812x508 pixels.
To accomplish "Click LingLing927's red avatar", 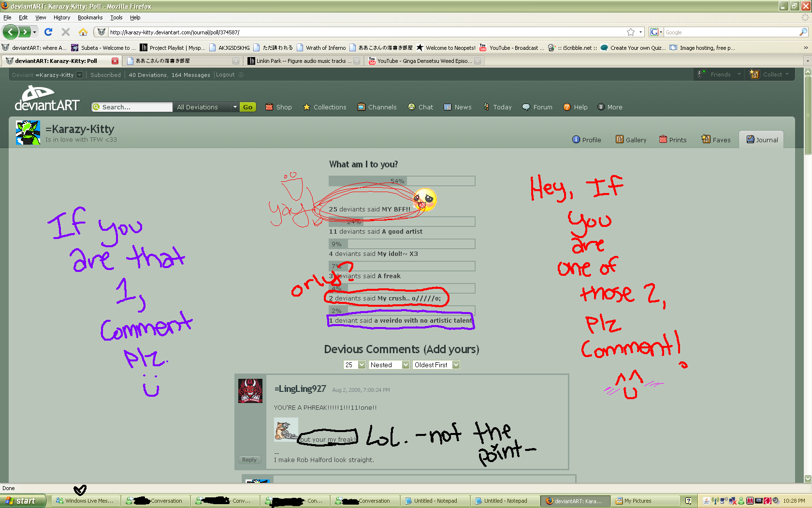I will (250, 391).
